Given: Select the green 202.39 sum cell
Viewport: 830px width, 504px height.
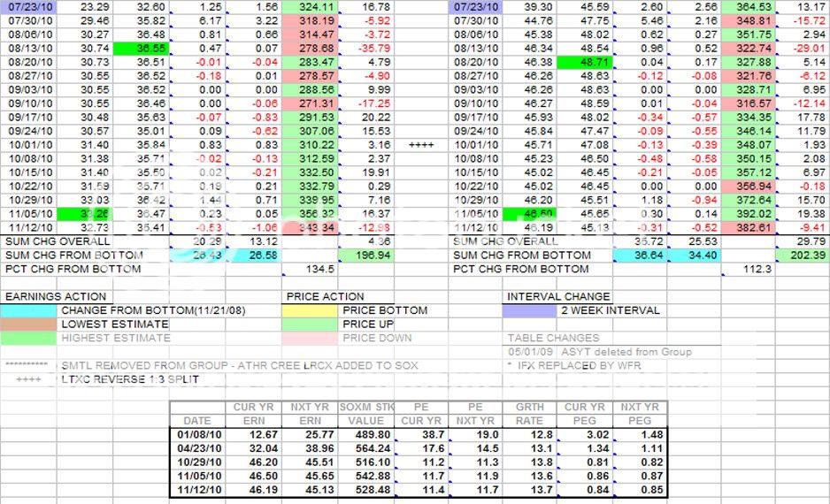Looking at the screenshot, I should click(803, 255).
